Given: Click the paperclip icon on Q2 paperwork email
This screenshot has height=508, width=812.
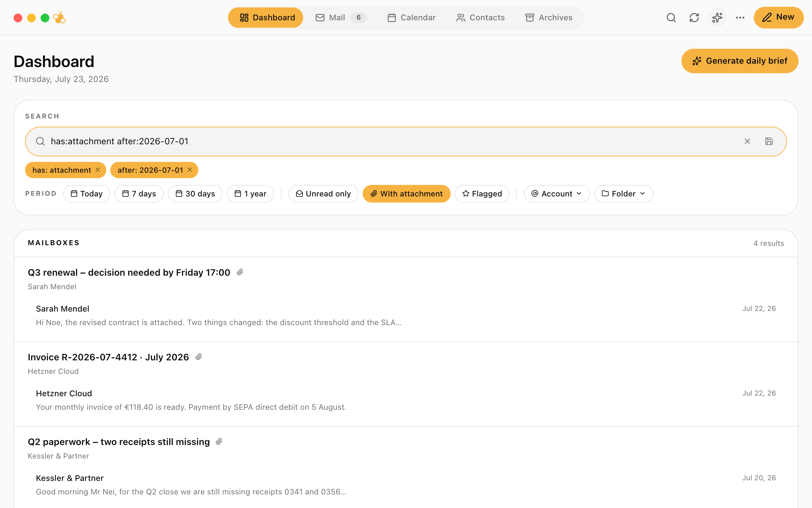Looking at the screenshot, I should (x=219, y=442).
